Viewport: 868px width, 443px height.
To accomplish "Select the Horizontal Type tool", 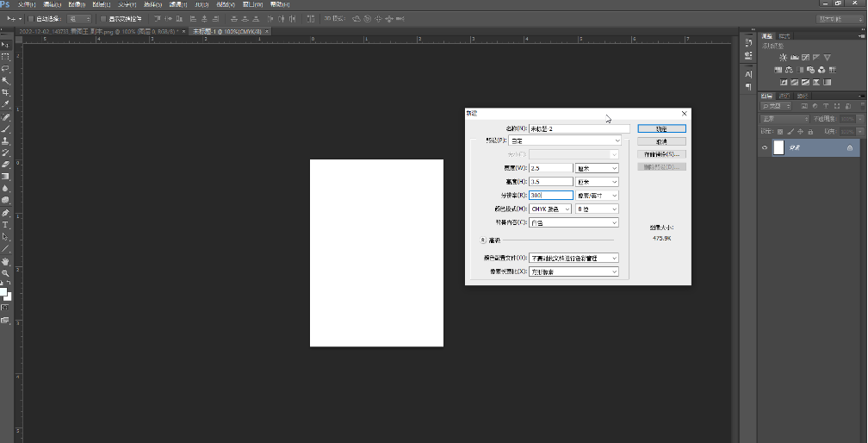I will click(x=5, y=225).
